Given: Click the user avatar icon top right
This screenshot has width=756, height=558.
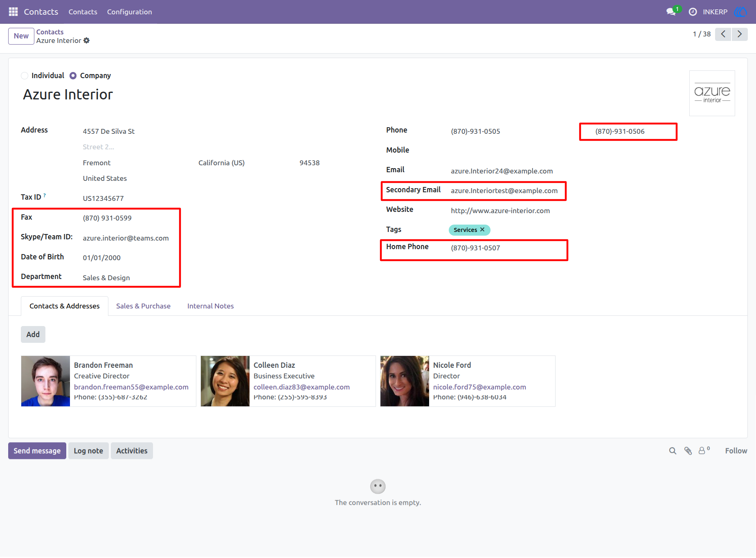Looking at the screenshot, I should [741, 12].
